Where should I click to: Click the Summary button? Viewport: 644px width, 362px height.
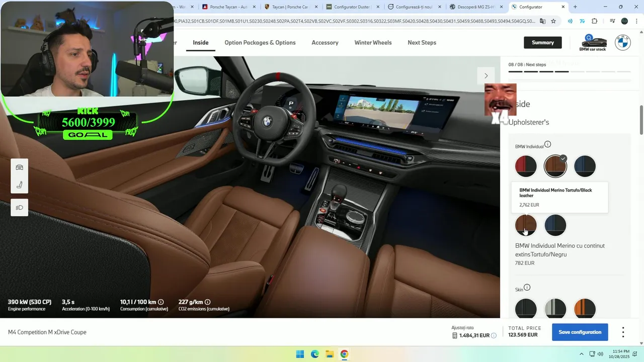543,43
